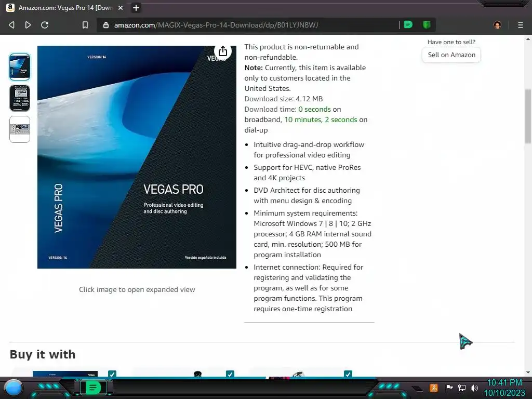
Task: Click the '10 minutes, 2 seconds' text
Action: [x=321, y=119]
